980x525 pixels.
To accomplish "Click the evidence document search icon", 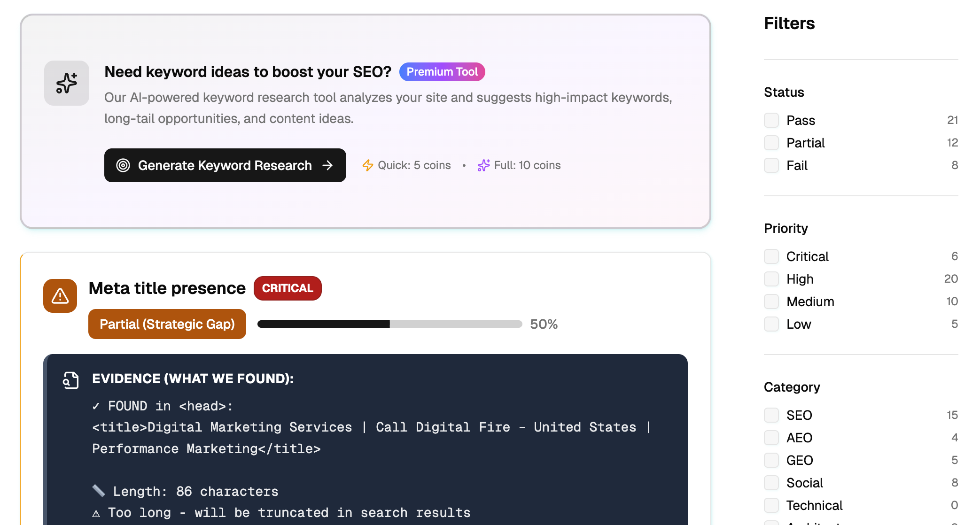I will coord(71,380).
